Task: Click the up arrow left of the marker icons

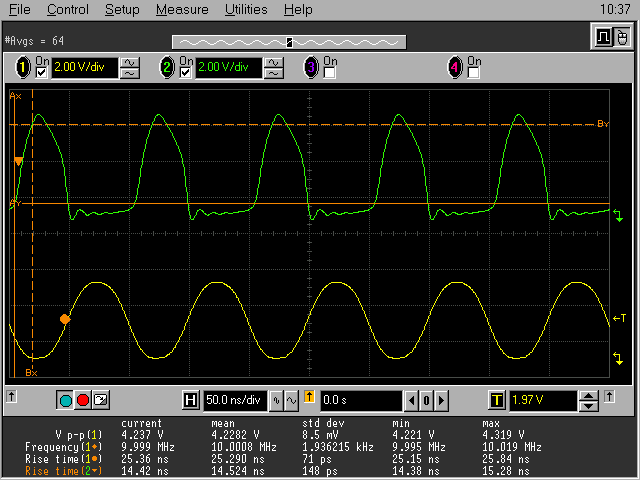Action: coord(12,397)
